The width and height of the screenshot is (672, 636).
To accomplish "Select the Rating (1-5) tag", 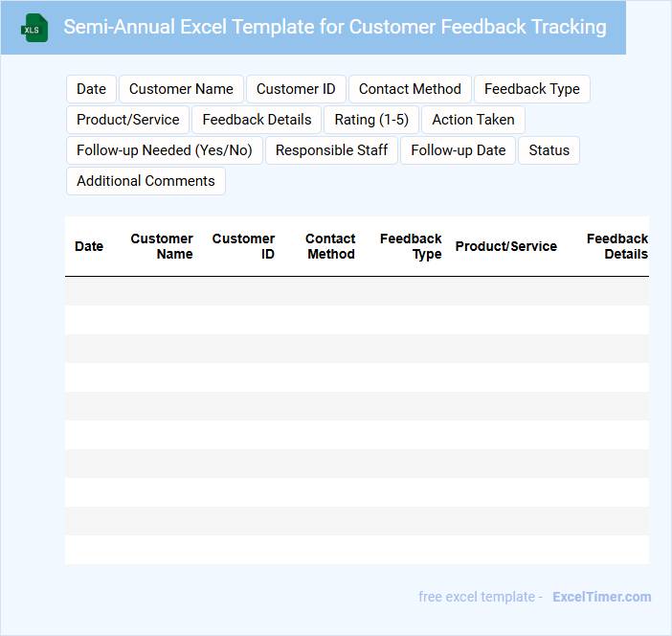I will coord(371,120).
